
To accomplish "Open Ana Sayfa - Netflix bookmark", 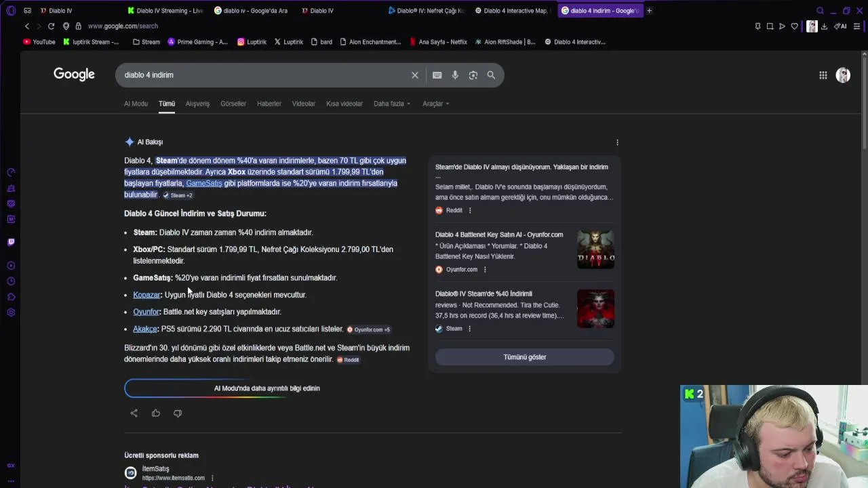I will pos(439,42).
